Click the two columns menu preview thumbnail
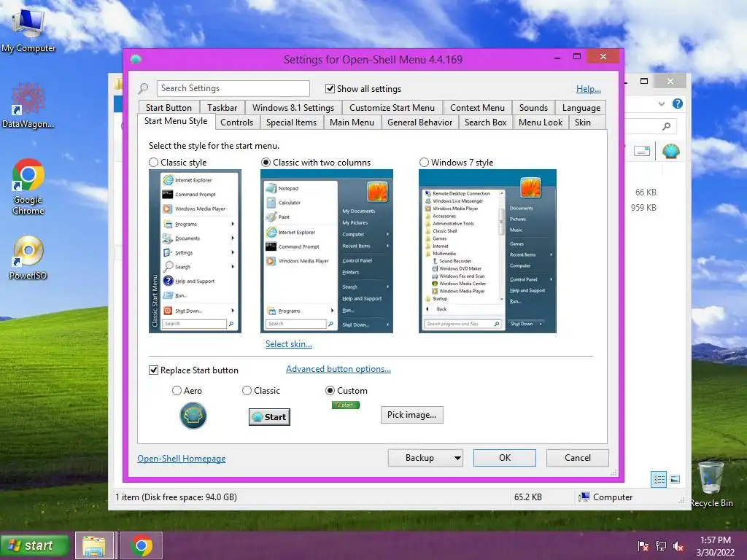 point(327,251)
